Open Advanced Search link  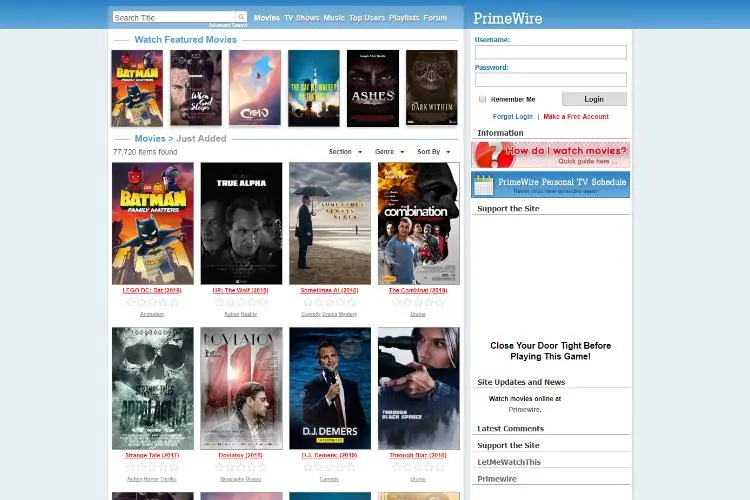click(x=228, y=25)
